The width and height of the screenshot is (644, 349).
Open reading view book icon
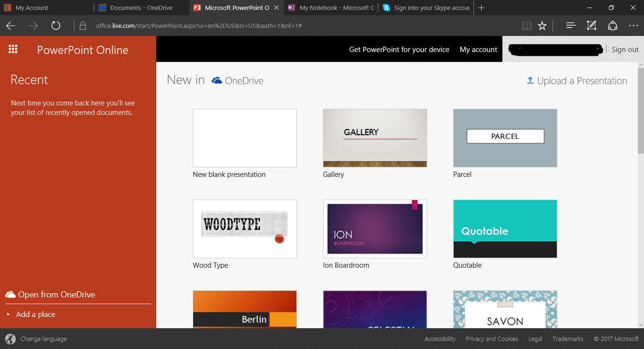pos(527,26)
